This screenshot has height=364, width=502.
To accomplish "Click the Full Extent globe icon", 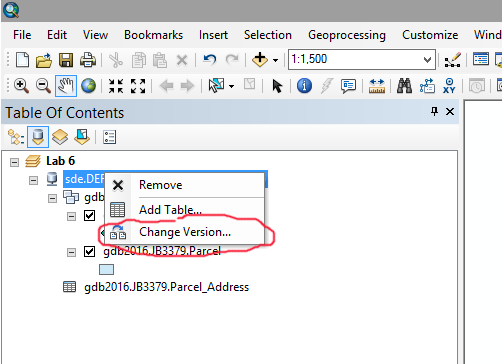I will pos(88,86).
